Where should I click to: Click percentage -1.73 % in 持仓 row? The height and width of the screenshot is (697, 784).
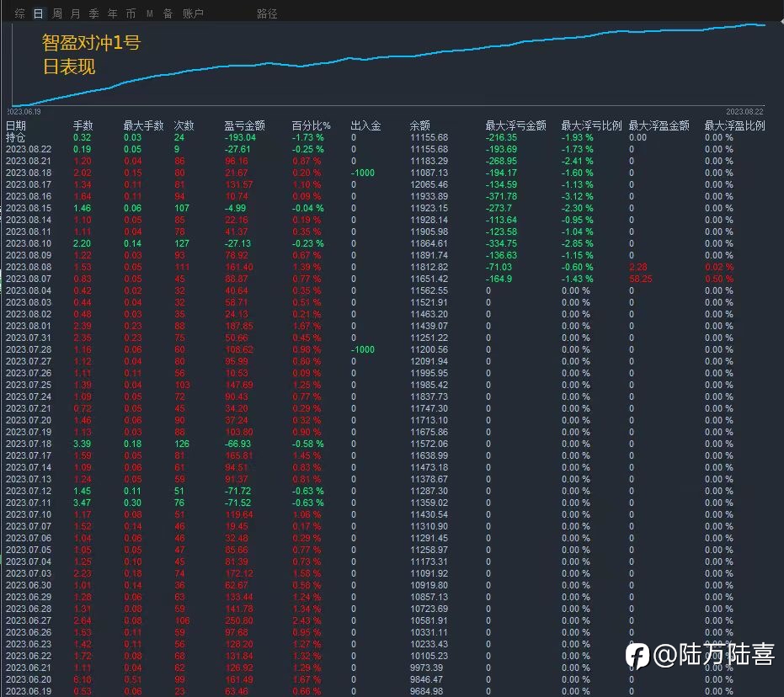[308, 137]
